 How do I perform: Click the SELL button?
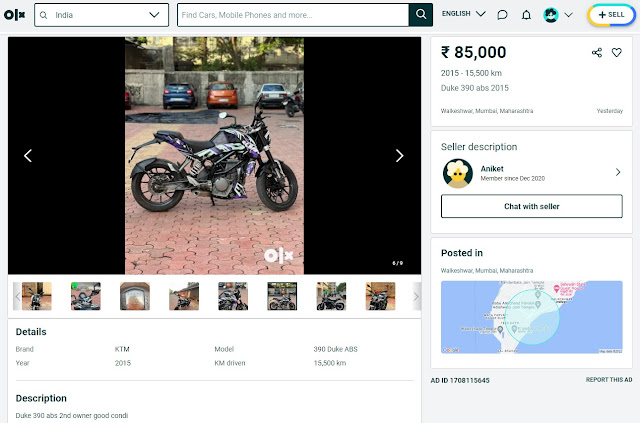tap(611, 15)
